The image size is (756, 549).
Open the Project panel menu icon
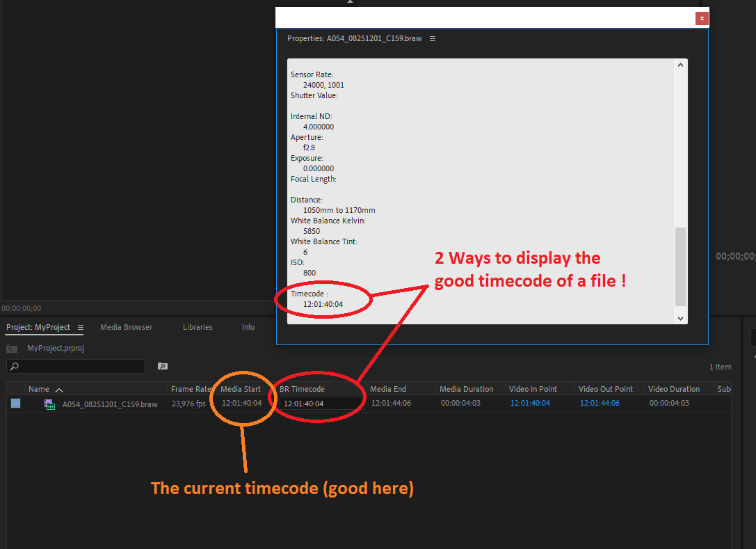tap(81, 327)
